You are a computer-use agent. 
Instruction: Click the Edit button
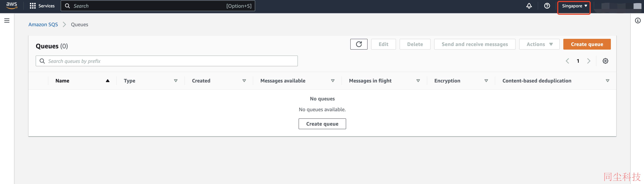click(x=383, y=44)
